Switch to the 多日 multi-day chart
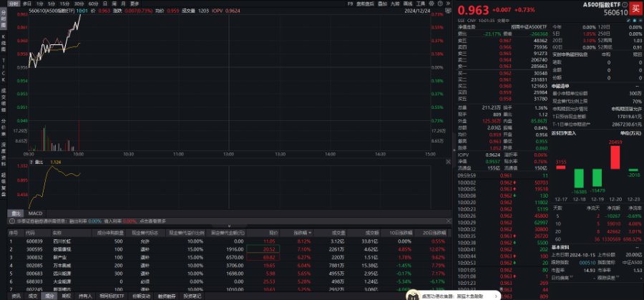 tap(26, 4)
